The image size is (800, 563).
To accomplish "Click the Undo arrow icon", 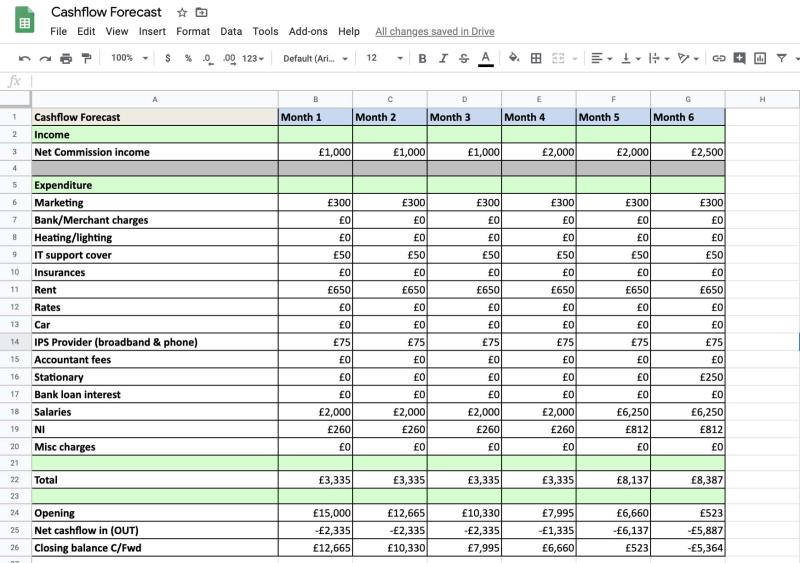I will coord(24,59).
